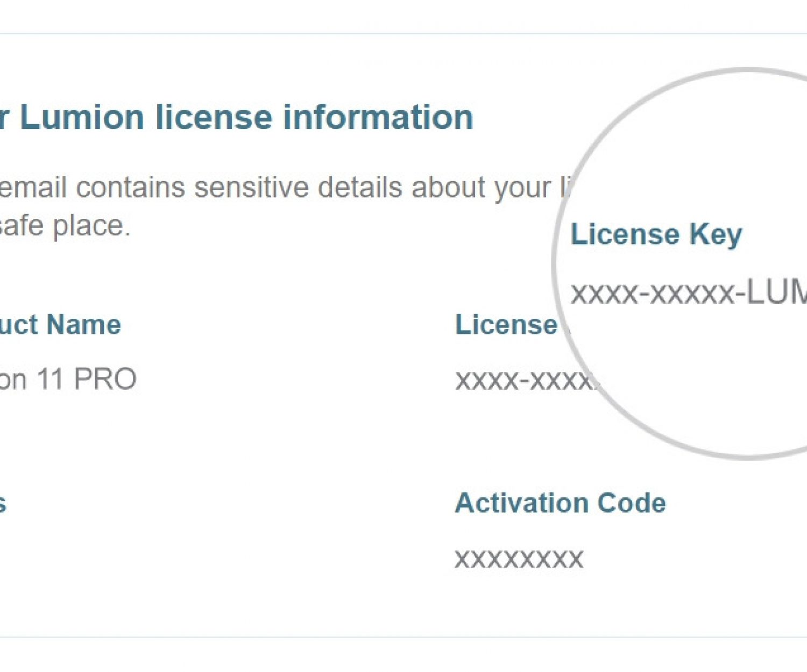This screenshot has width=807, height=672.
Task: Click the magnified "License Key" label
Action: click(656, 234)
